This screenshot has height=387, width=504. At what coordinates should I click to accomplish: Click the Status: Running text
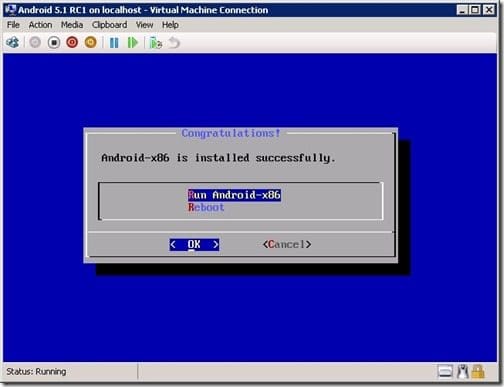coord(36,371)
